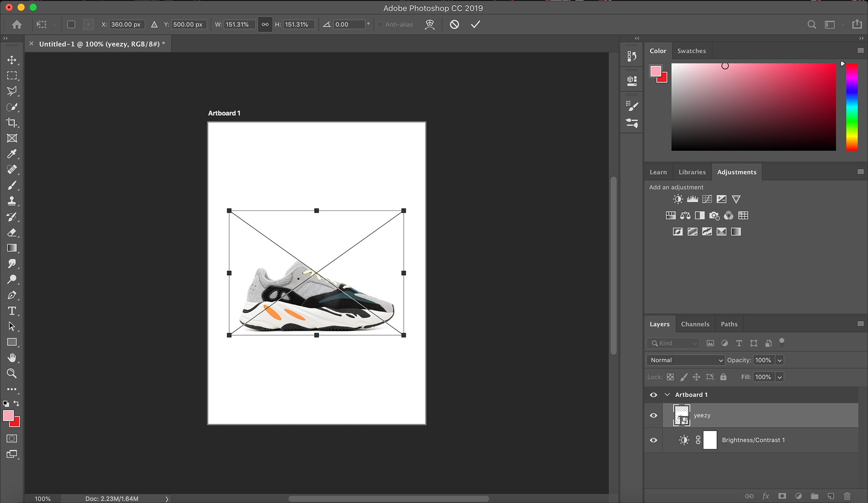Viewport: 868px width, 503px height.
Task: Select the History Brush tool
Action: tap(12, 217)
